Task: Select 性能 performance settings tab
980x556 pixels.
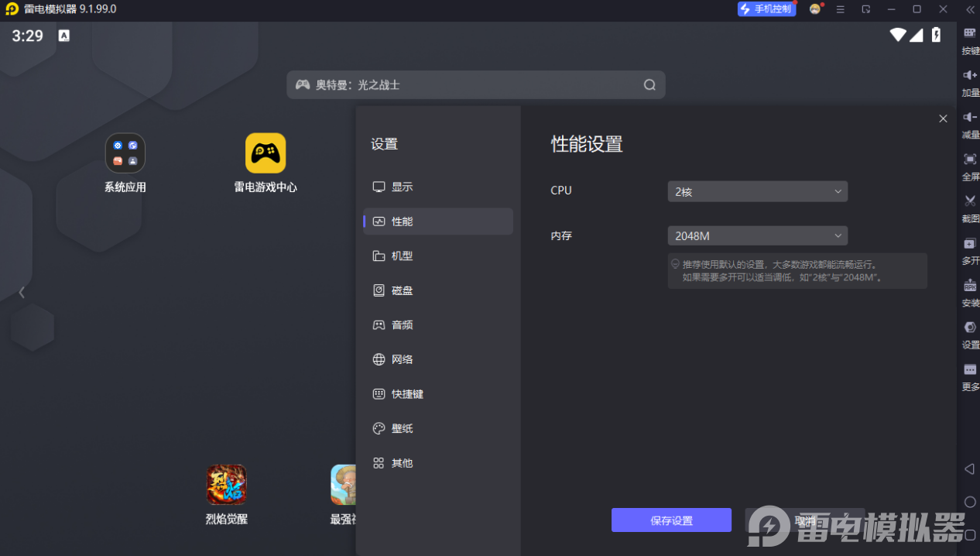Action: [438, 221]
